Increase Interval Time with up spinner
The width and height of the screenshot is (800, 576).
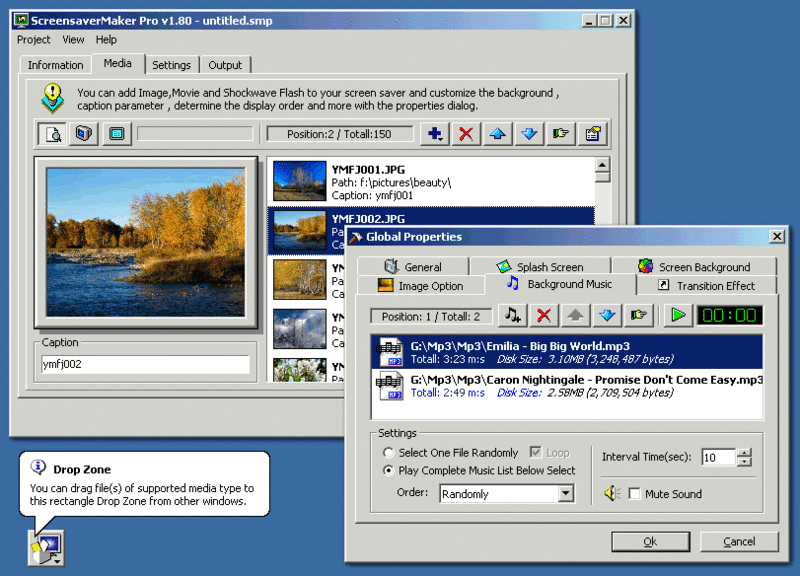(x=744, y=452)
